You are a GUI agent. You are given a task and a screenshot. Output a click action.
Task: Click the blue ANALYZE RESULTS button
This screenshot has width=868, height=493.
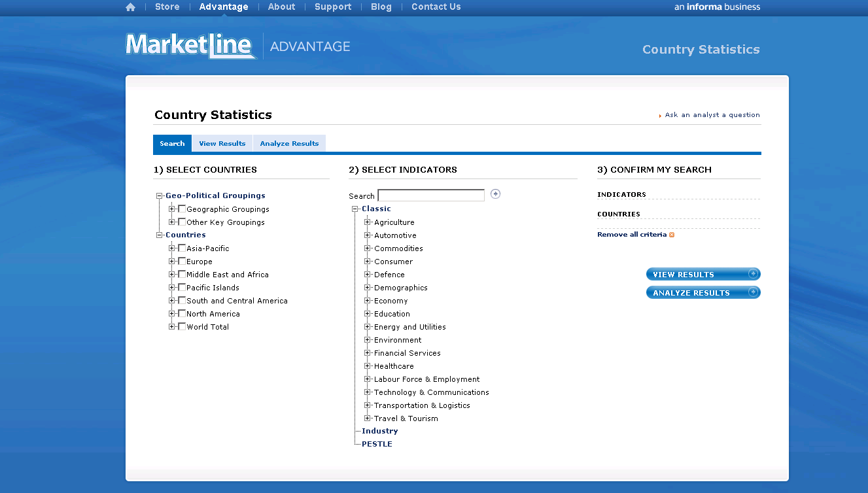(703, 292)
